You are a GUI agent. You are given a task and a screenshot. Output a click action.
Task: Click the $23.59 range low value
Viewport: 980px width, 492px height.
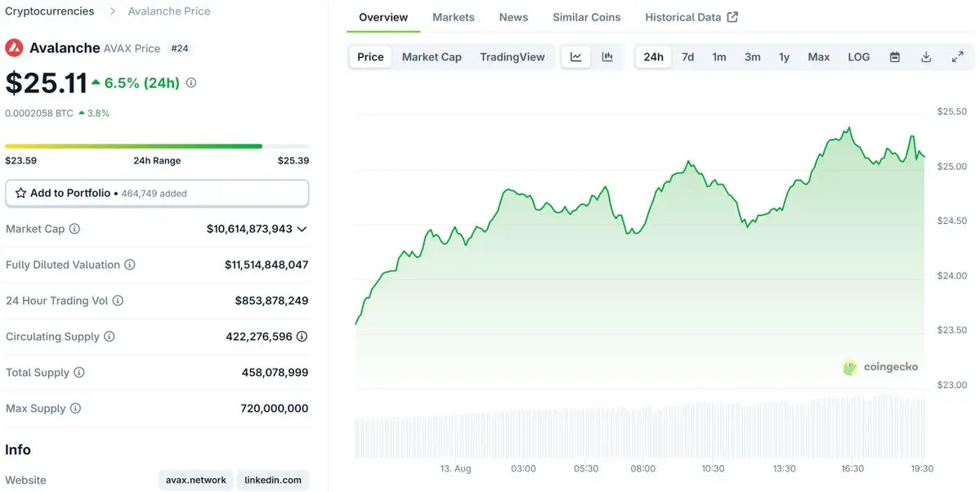click(x=20, y=161)
